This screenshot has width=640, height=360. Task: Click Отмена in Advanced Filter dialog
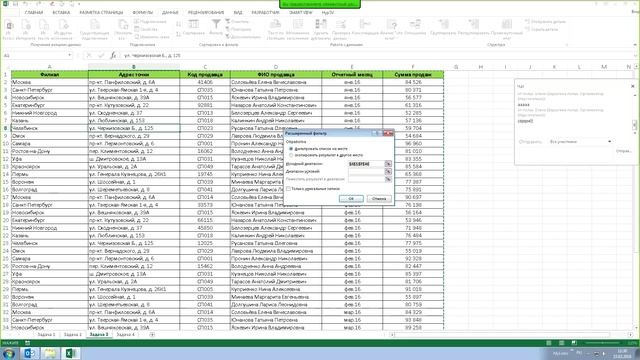pyautogui.click(x=379, y=199)
